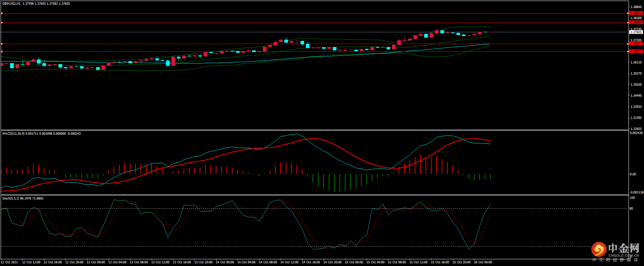This screenshot has height=266, width=644.
Task: Click the red 1.38064 price tag
Action: 636,23
